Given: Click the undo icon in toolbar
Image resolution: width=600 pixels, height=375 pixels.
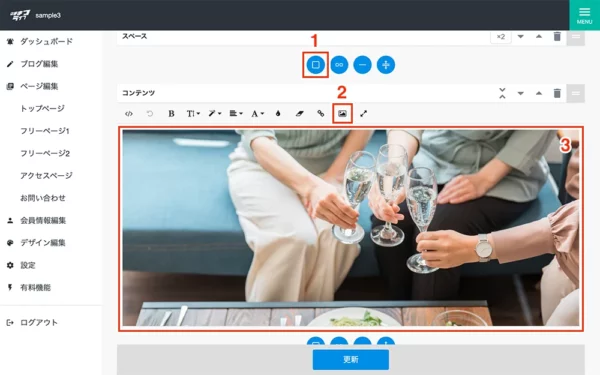Looking at the screenshot, I should coord(150,114).
